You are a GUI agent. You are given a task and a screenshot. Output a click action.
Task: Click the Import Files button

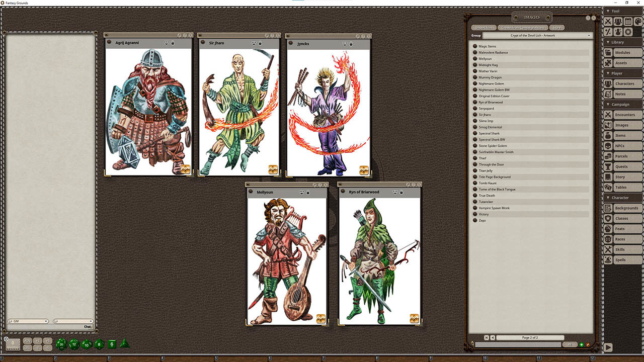[484, 28]
